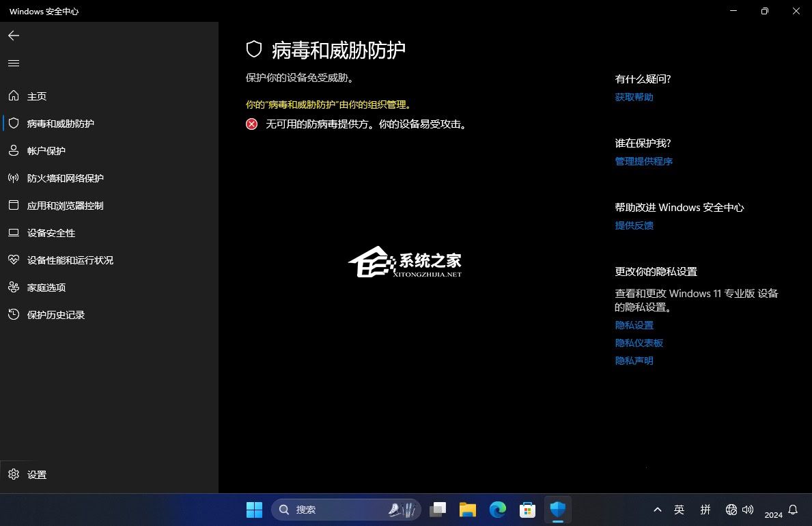Open 帐户保护 section
Image resolution: width=812 pixels, height=526 pixels.
109,151
